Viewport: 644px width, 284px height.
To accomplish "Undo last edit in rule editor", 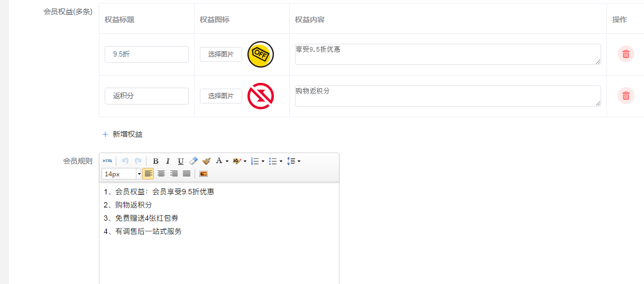I will 125,161.
